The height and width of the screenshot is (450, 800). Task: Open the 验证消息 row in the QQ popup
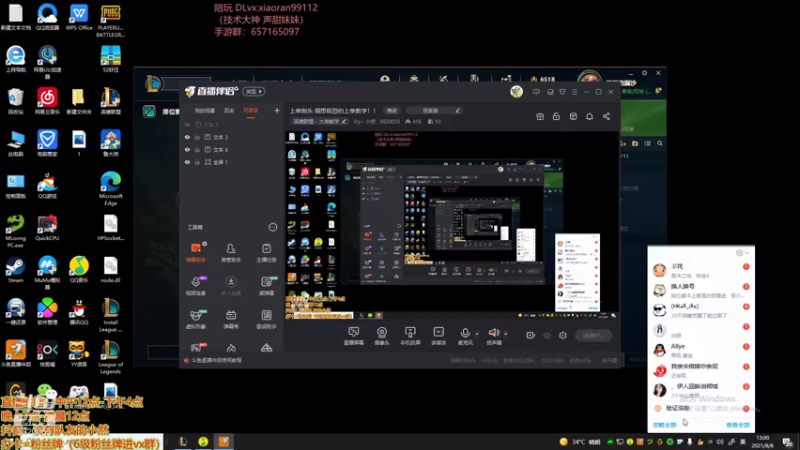tap(701, 408)
